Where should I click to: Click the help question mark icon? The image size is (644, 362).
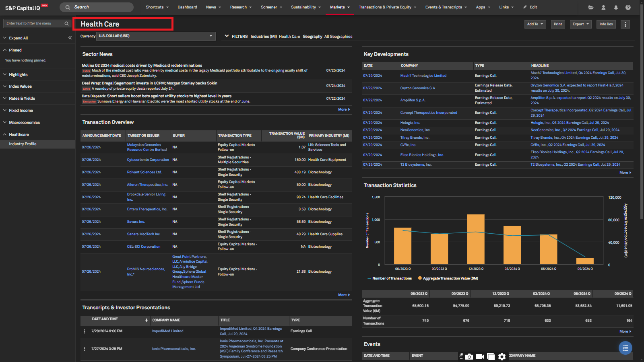[628, 7]
